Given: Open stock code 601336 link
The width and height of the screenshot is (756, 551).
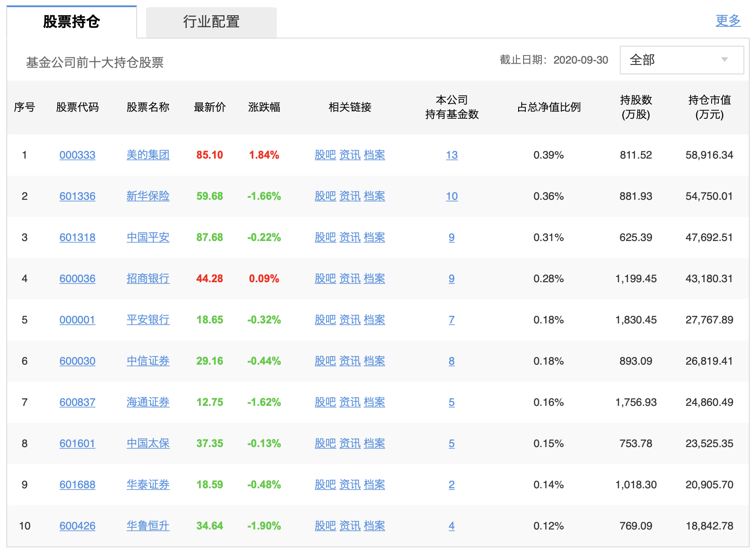Looking at the screenshot, I should [x=77, y=196].
